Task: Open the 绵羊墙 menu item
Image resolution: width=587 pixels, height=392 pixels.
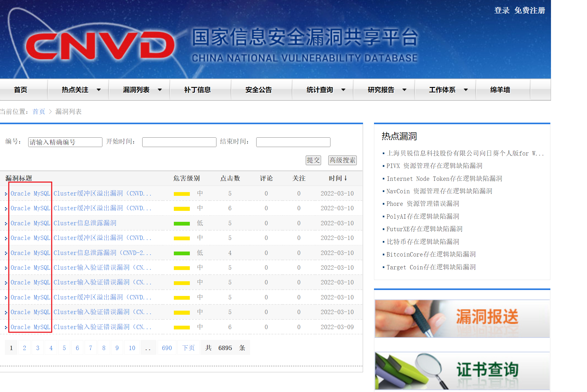Action: 500,90
